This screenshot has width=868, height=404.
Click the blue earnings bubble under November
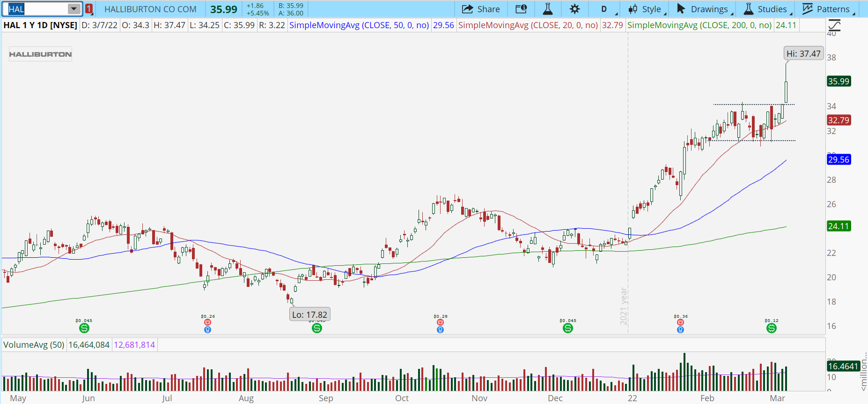pos(440,330)
